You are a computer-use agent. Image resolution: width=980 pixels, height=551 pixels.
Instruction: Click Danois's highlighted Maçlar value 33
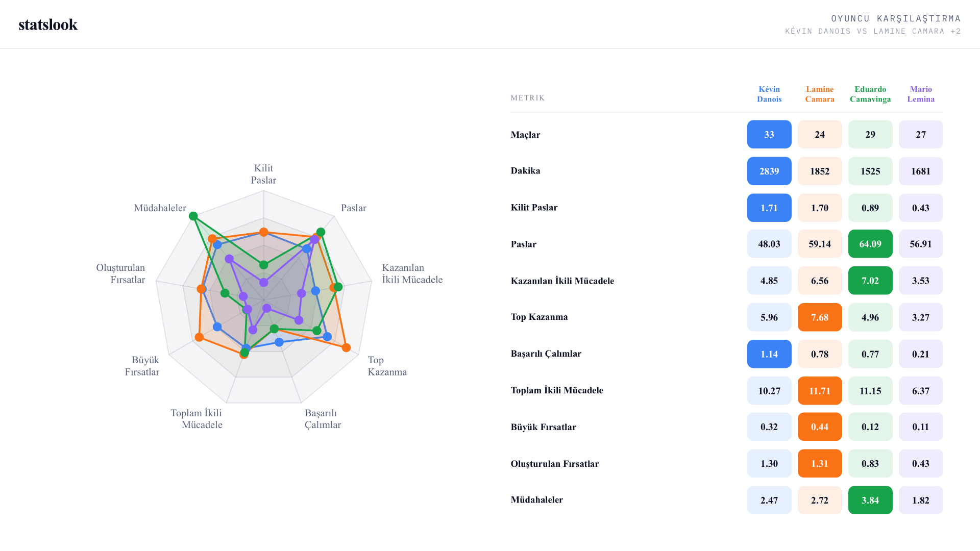click(x=769, y=135)
